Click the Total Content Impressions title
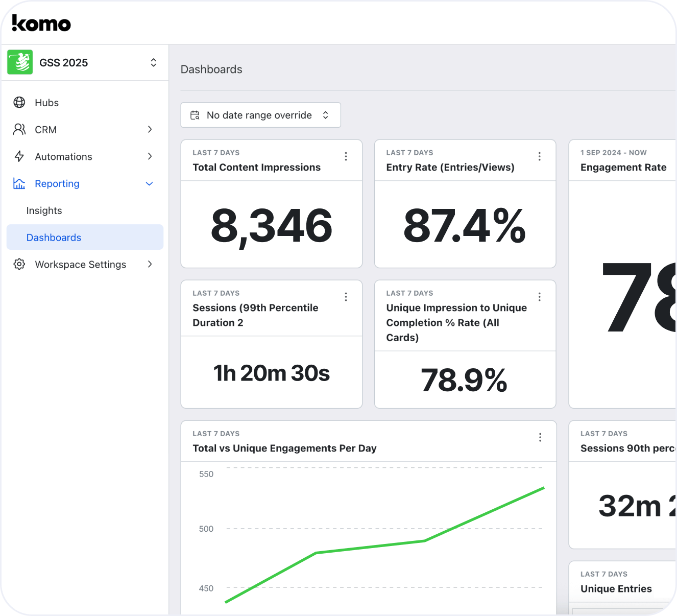Image resolution: width=677 pixels, height=616 pixels. coord(256,168)
